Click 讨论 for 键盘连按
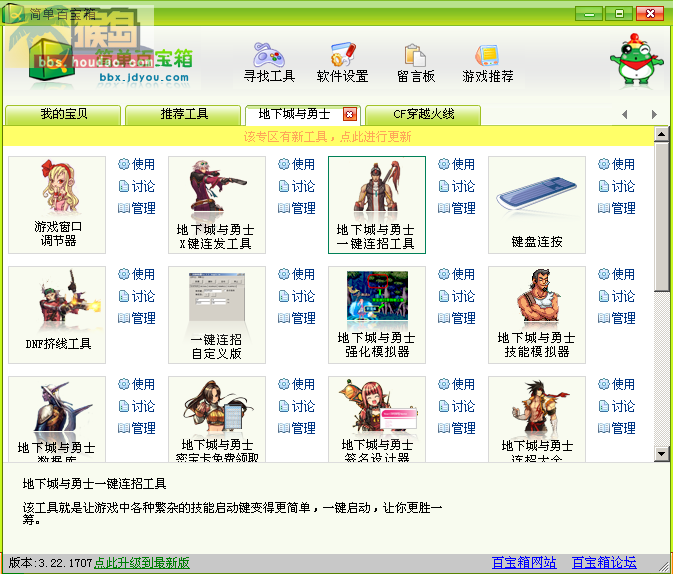 [617, 186]
